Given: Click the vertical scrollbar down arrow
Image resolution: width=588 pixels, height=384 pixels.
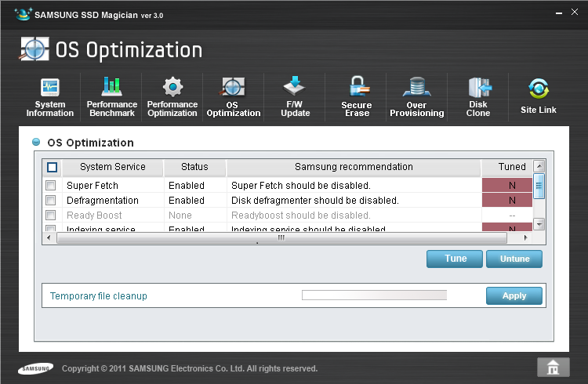Looking at the screenshot, I should 539,224.
